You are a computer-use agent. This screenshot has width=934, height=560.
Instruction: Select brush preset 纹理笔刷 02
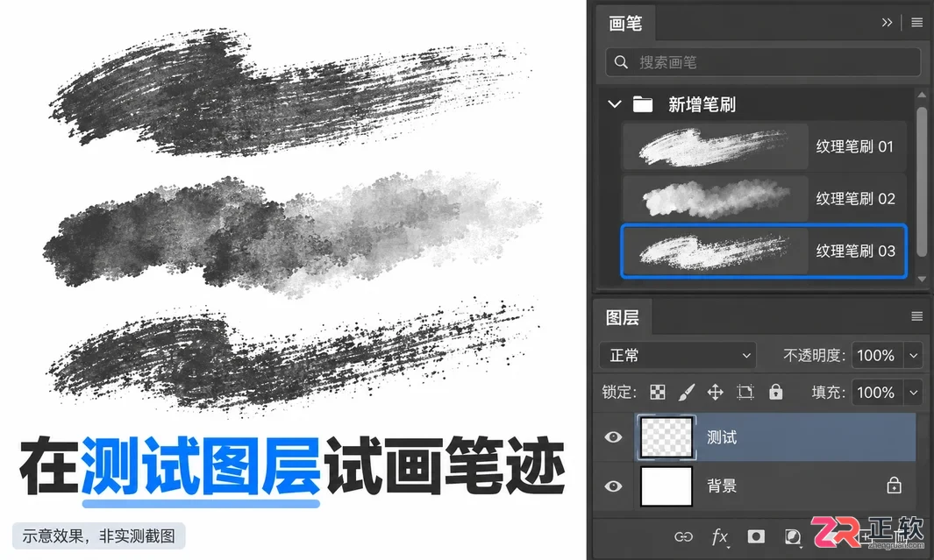pos(764,198)
